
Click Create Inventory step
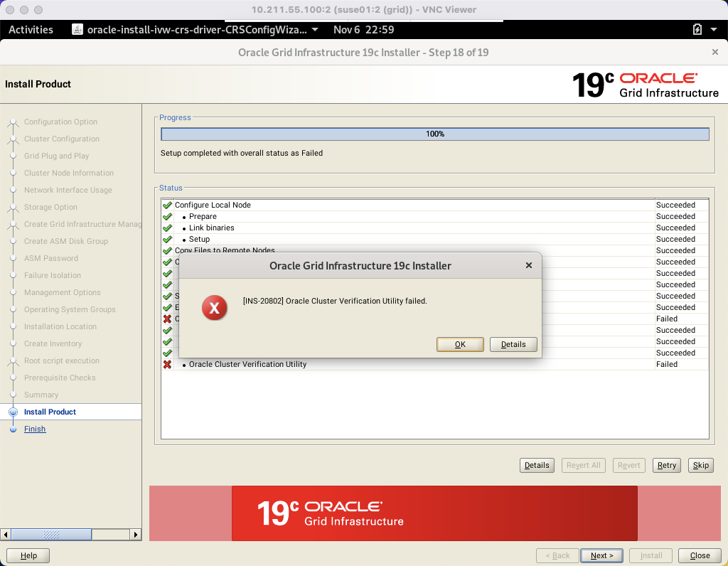[x=53, y=343]
